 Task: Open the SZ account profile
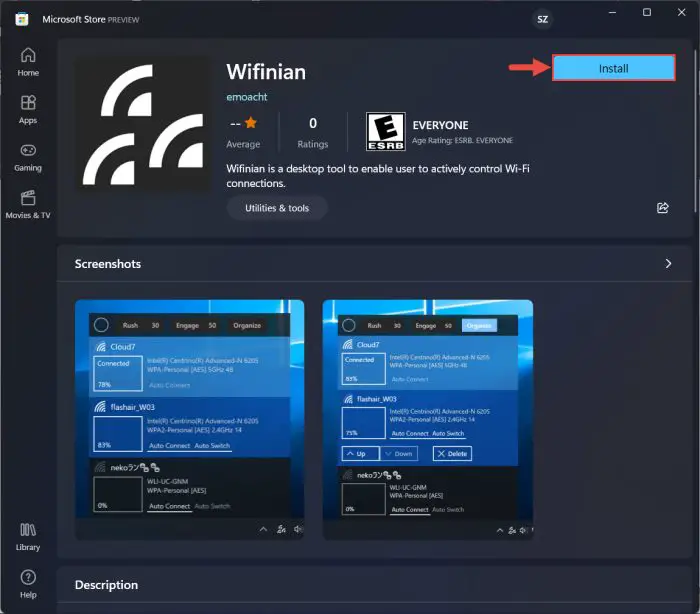tap(542, 19)
